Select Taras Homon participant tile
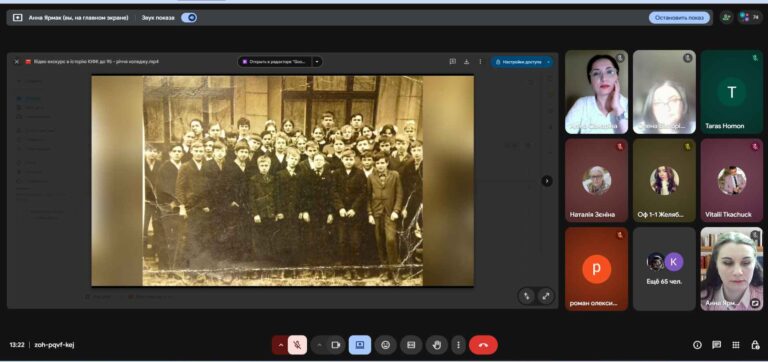The image size is (768, 362). (731, 92)
